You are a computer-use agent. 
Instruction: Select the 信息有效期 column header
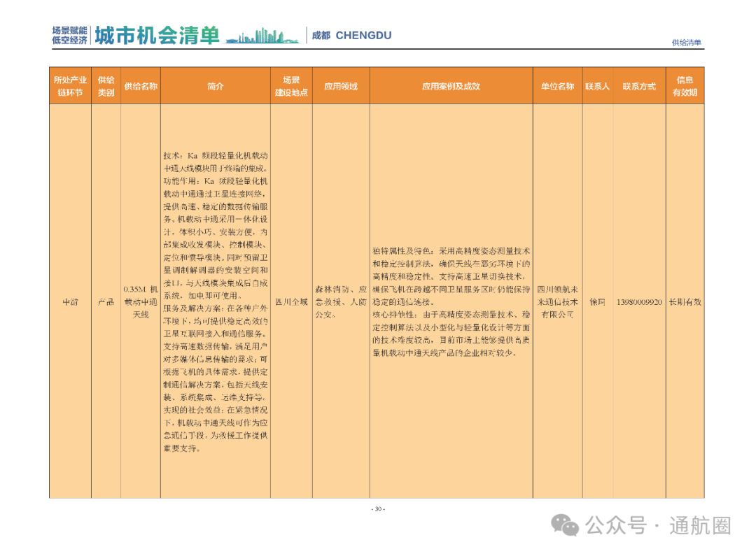coord(685,86)
